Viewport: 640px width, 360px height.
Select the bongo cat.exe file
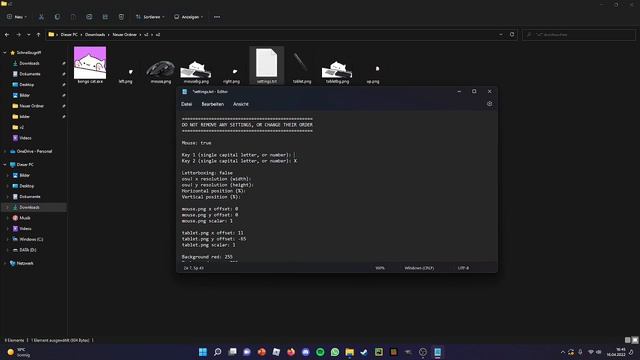[x=90, y=65]
